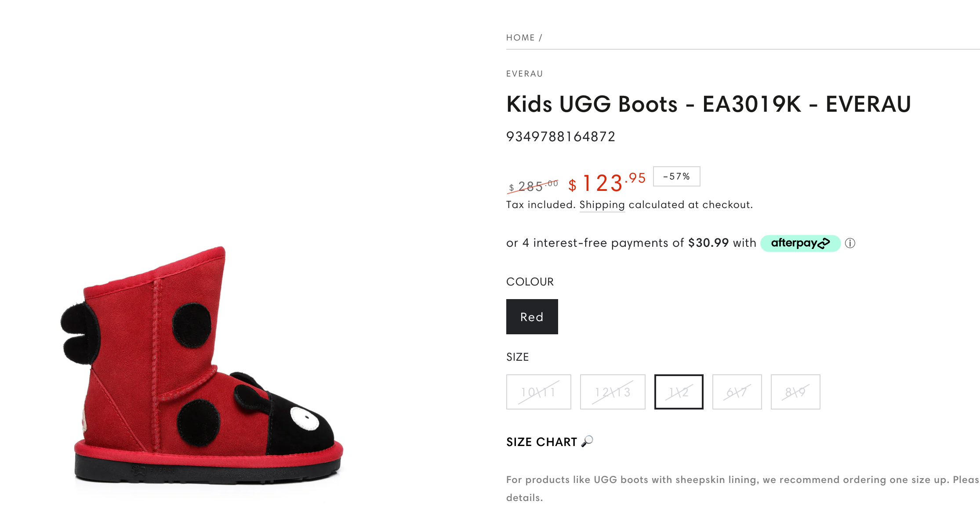Choose size 12/13
980x512 pixels.
[613, 392]
